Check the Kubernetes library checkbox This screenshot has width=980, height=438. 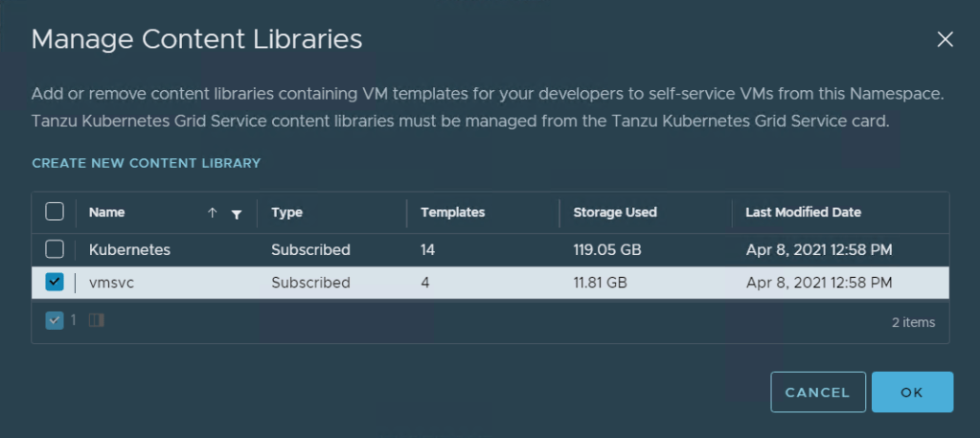55,249
